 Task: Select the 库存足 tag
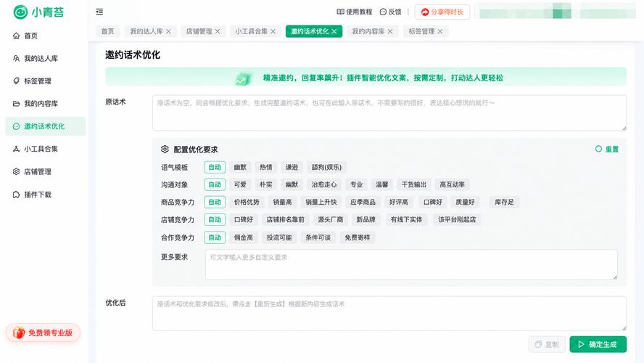(x=504, y=203)
